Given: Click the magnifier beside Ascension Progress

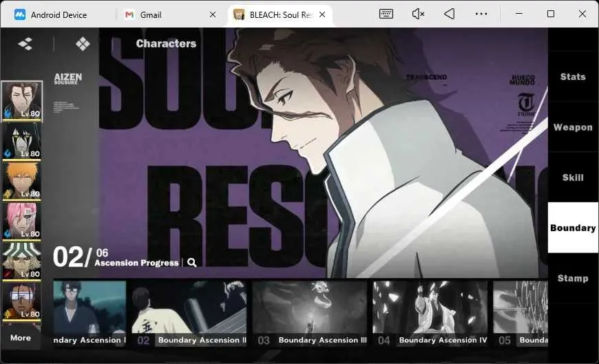Looking at the screenshot, I should [x=192, y=262].
